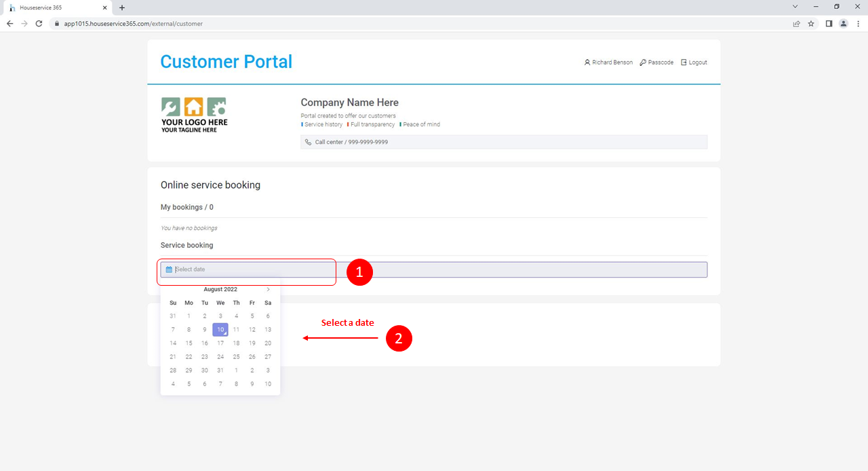
Task: Go to next month in calendar
Action: point(268,289)
